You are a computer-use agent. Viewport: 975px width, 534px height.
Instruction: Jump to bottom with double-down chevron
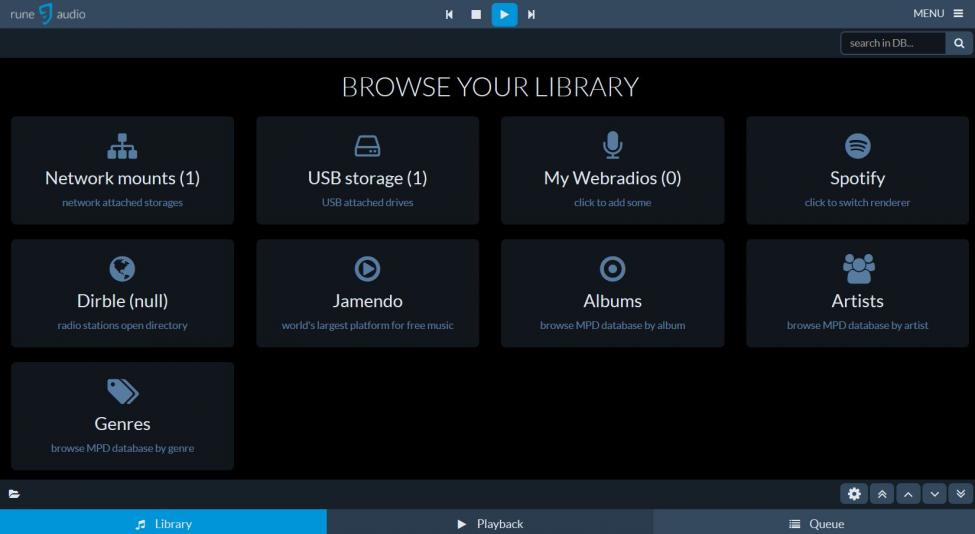click(x=961, y=494)
